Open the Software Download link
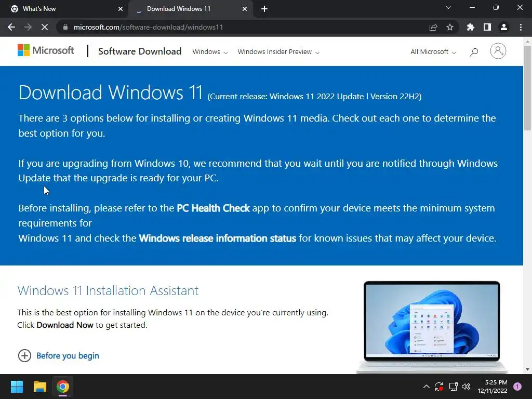This screenshot has height=399, width=532. tap(140, 51)
